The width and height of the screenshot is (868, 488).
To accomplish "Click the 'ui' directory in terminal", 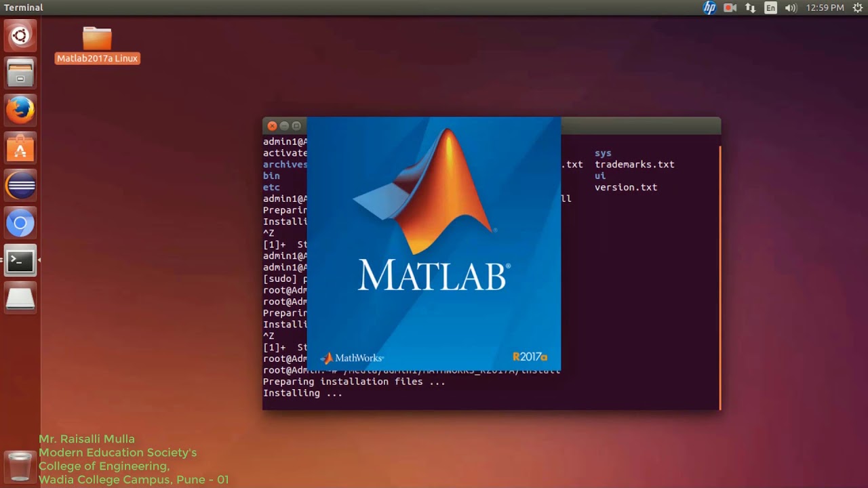I will [x=600, y=176].
